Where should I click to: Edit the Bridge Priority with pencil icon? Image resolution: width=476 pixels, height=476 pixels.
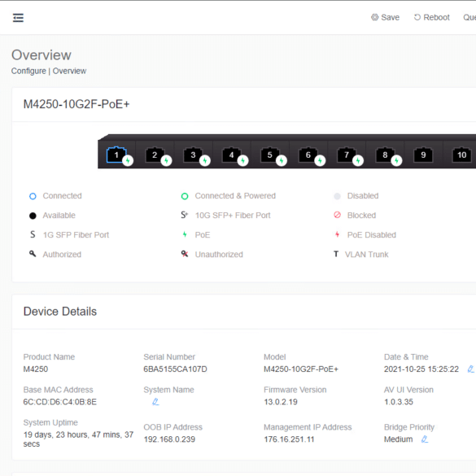[x=425, y=439]
